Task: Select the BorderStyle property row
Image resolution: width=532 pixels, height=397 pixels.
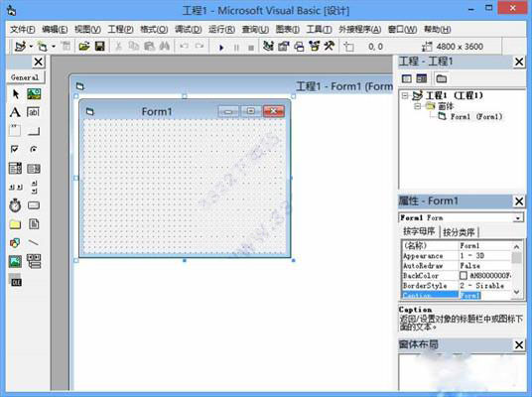Action: point(457,286)
